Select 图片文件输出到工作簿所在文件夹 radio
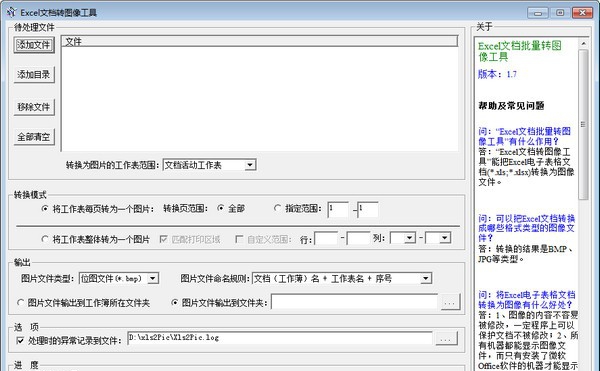 click(x=21, y=303)
